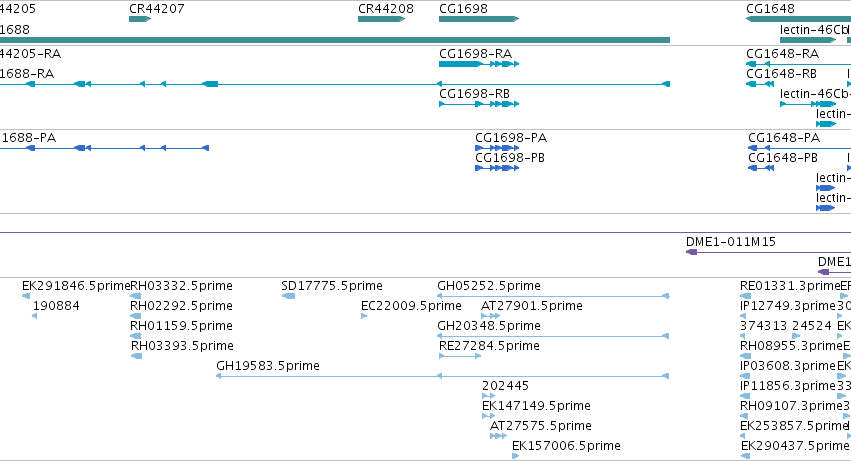Click the CG1698 gene bar
Image resolution: width=851 pixels, height=461 pixels.
point(479,19)
